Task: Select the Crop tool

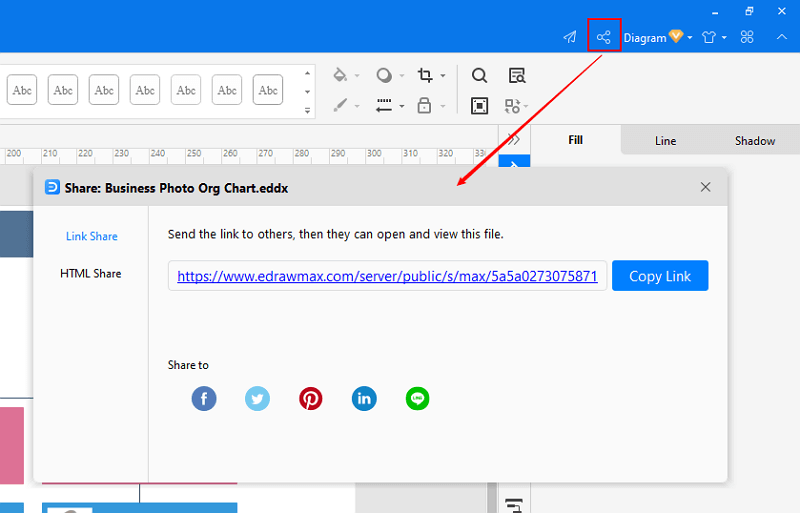Action: pyautogui.click(x=424, y=75)
